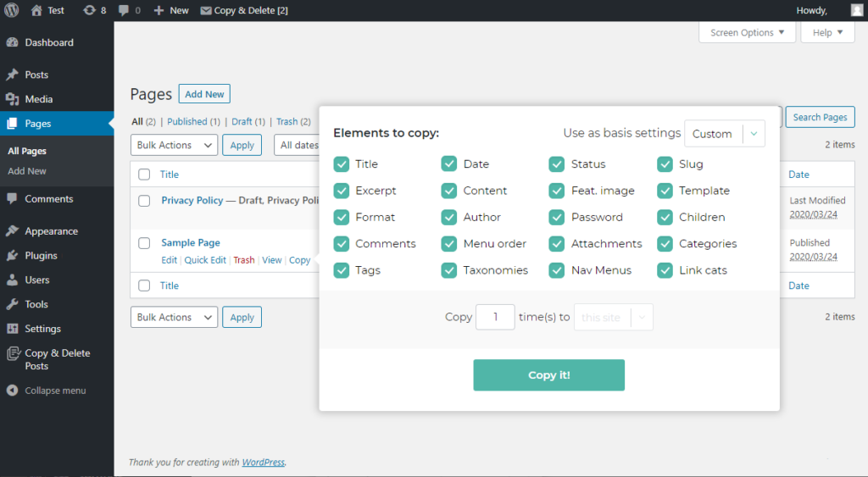The height and width of the screenshot is (477, 868).
Task: Click the Collapse menu arrow icon
Action: click(12, 391)
